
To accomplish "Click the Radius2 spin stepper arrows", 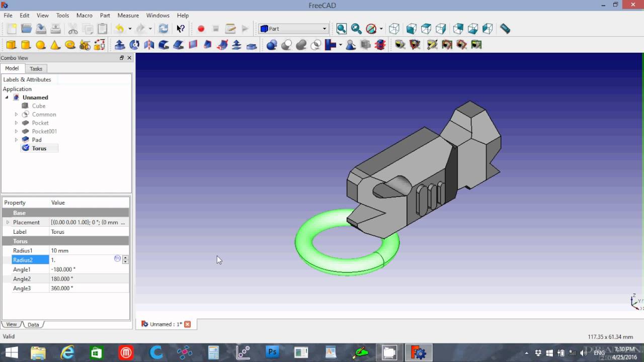I will coord(125,260).
